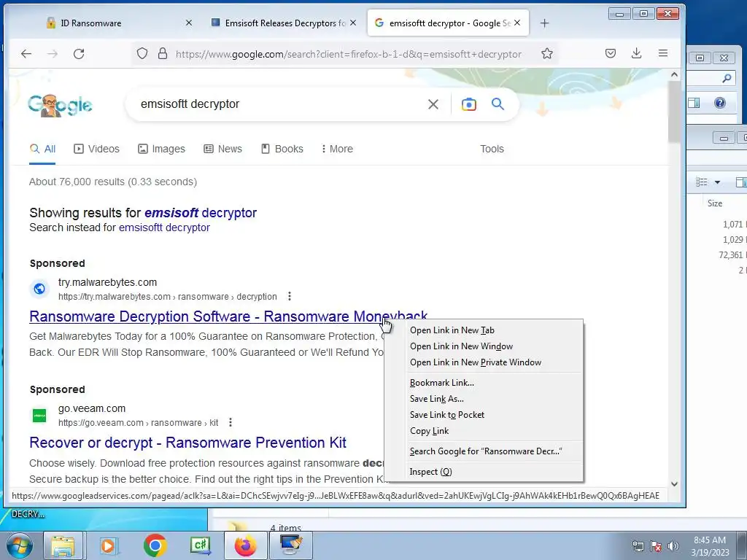Image resolution: width=747 pixels, height=560 pixels.
Task: Open the Windows Start menu
Action: tap(20, 545)
